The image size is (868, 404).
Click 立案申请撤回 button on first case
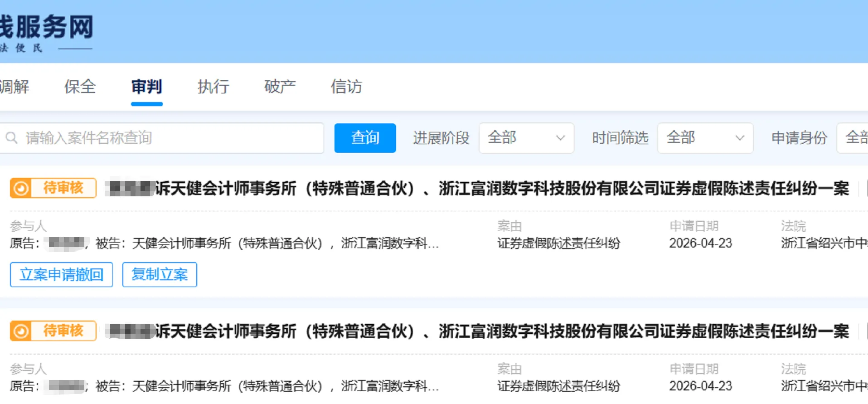coord(61,274)
